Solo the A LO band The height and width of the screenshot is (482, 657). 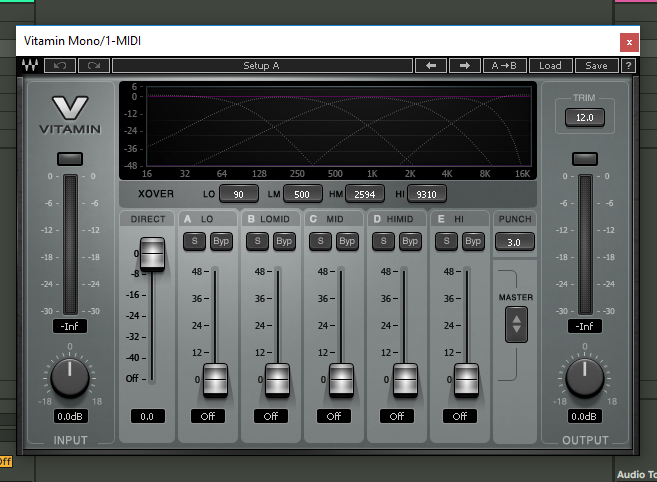click(x=194, y=241)
